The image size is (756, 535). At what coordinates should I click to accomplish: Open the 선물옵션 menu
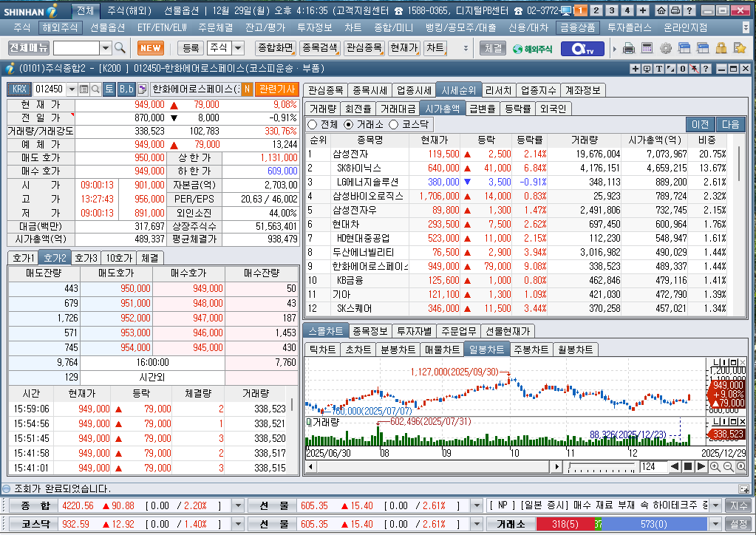[x=107, y=27]
